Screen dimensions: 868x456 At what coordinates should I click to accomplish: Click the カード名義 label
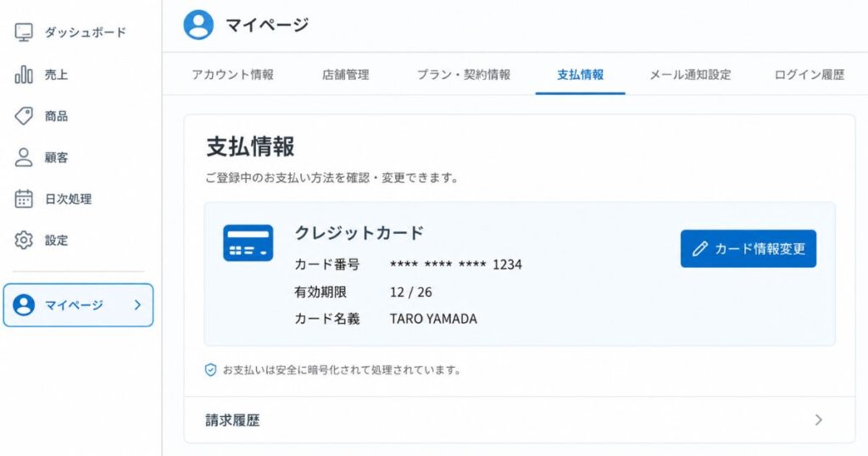[x=327, y=319]
